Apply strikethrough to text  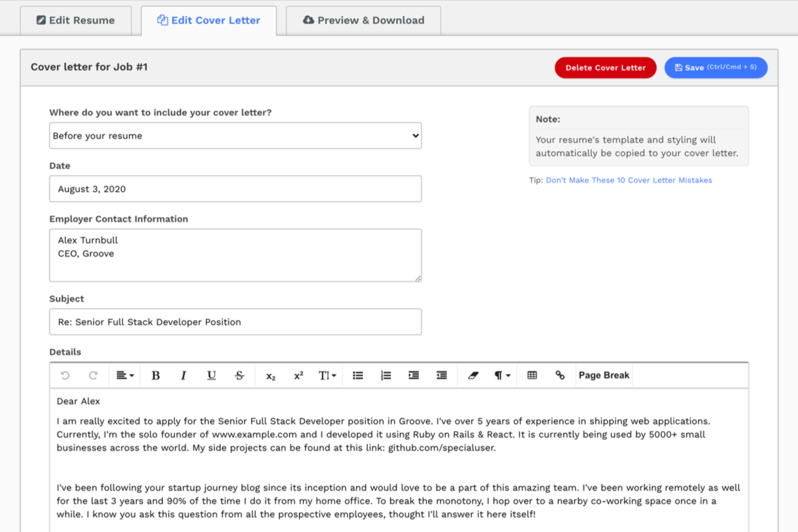239,376
